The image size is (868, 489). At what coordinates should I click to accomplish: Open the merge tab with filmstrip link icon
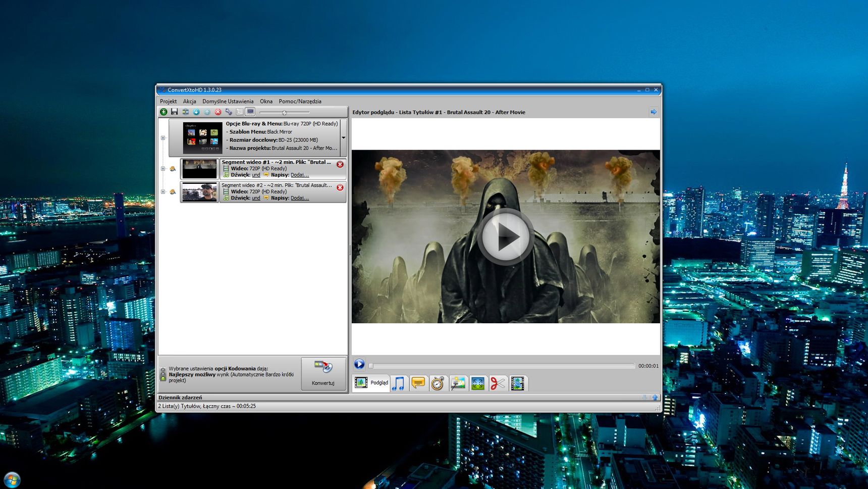[518, 383]
